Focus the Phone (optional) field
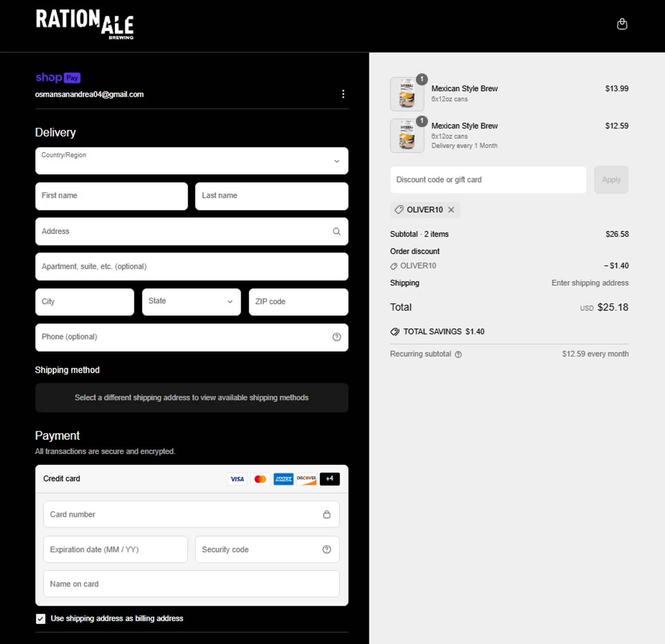 pos(192,338)
